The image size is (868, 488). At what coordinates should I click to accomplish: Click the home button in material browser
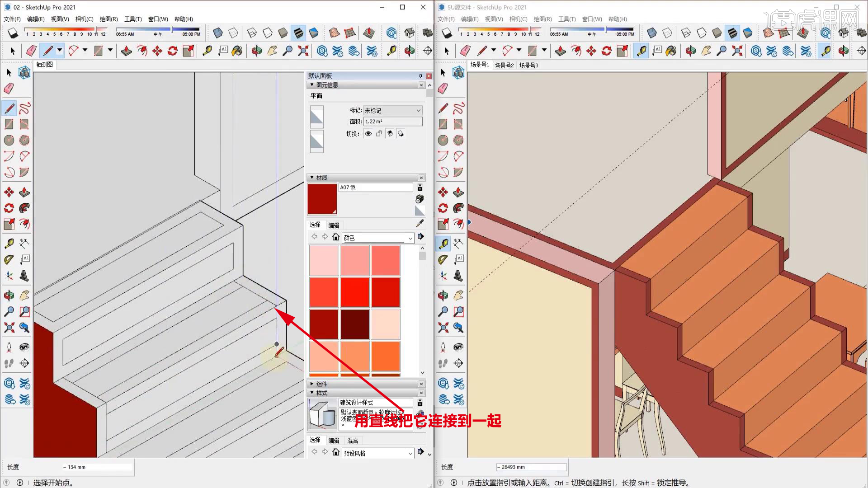click(335, 237)
